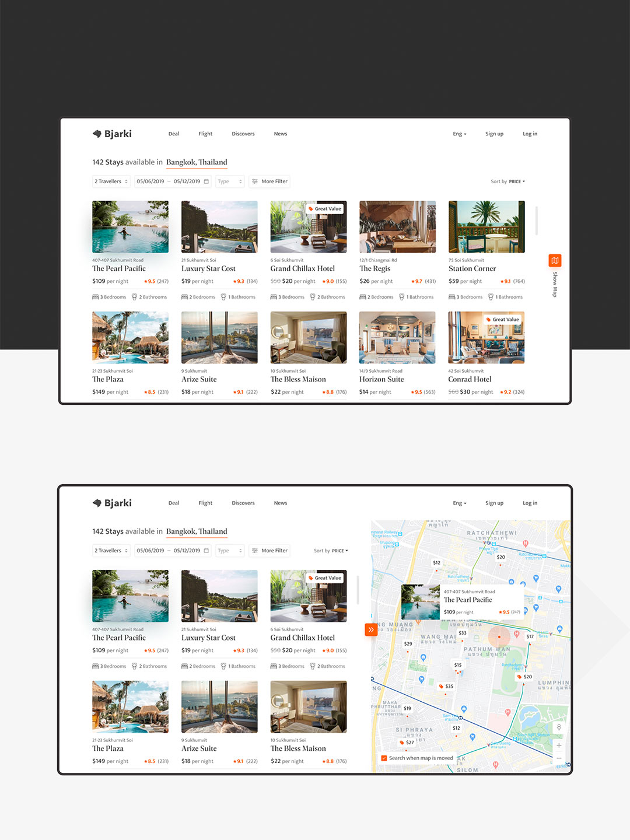The height and width of the screenshot is (840, 630).
Task: Open the Conrad Hotel listing photo
Action: [486, 338]
